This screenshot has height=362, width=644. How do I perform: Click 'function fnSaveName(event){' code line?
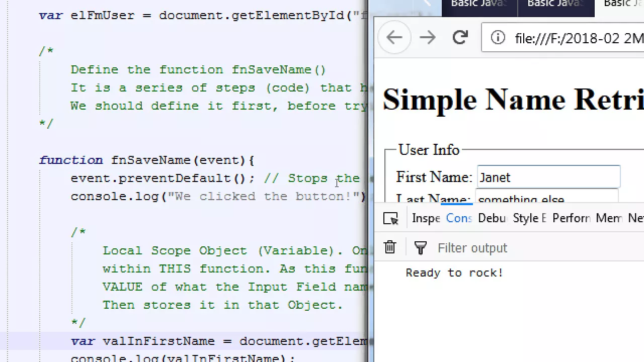click(x=147, y=160)
